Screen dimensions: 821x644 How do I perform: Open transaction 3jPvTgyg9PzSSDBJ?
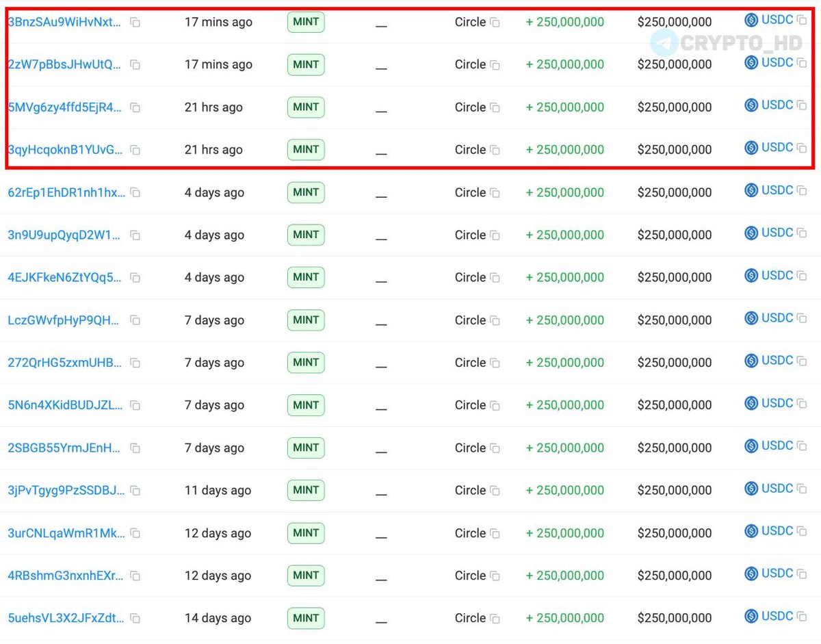pyautogui.click(x=66, y=490)
